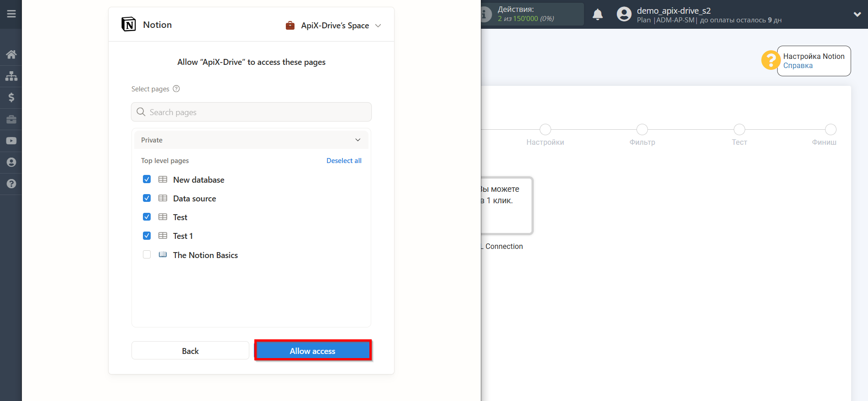This screenshot has height=401, width=868.
Task: Collapse the Private section chevron
Action: (358, 140)
